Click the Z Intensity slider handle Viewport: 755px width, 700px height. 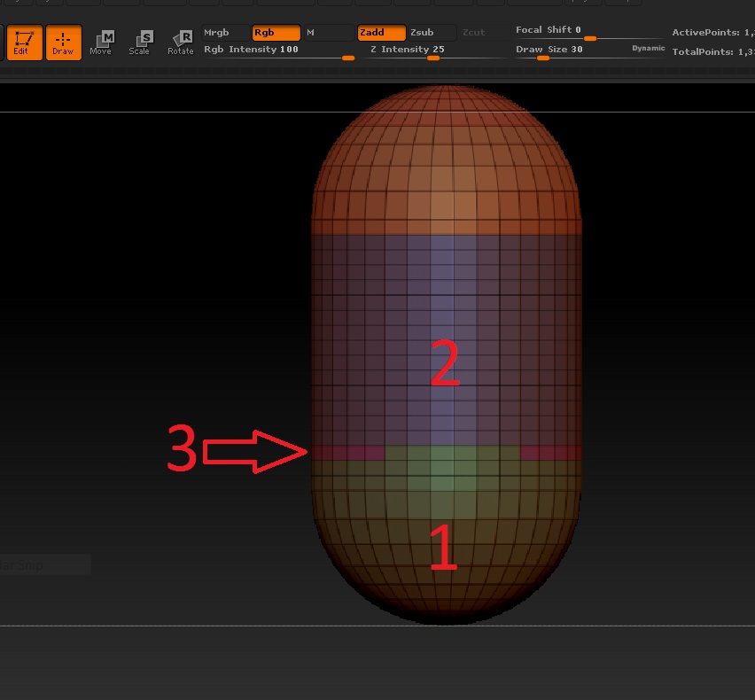click(432, 57)
